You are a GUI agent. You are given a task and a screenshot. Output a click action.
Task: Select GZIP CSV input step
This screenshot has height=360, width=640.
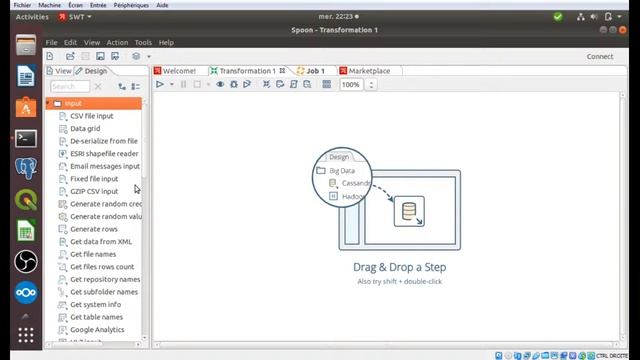point(94,191)
